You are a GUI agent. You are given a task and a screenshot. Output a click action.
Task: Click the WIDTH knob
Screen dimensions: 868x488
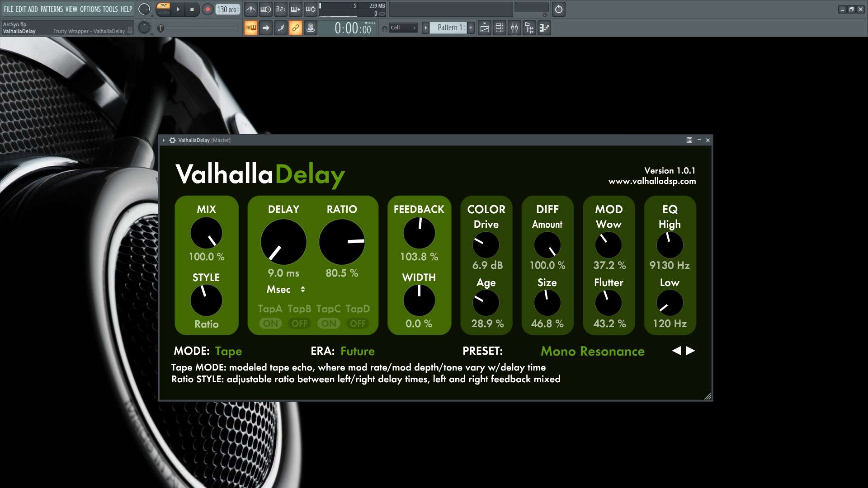point(419,300)
